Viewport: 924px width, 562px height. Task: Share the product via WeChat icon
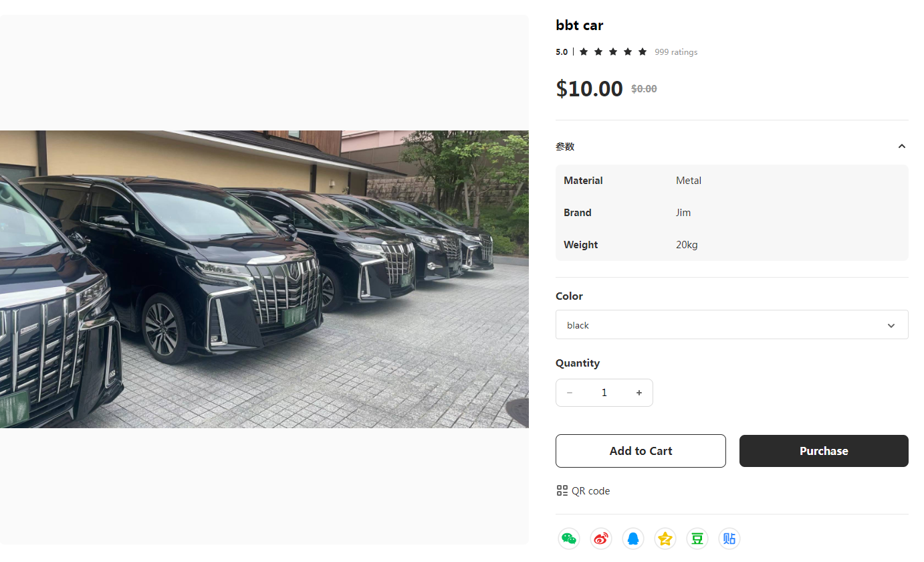[569, 539]
